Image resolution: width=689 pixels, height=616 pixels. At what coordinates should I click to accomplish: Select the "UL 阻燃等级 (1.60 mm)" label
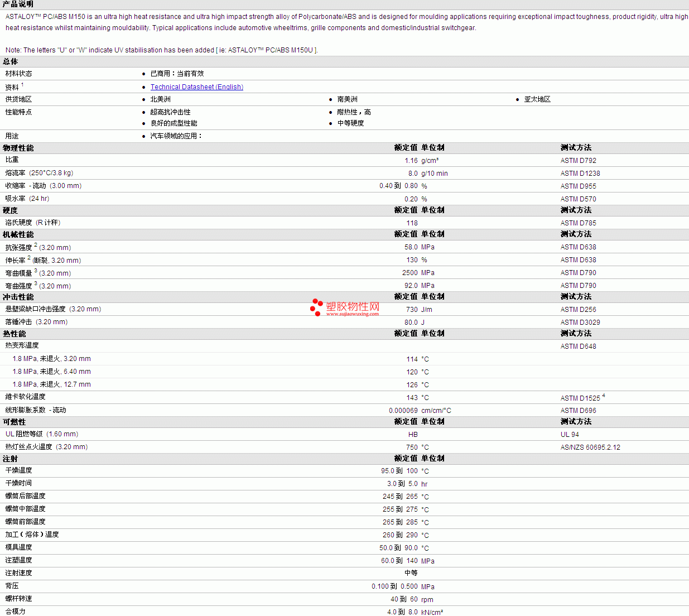click(x=42, y=434)
